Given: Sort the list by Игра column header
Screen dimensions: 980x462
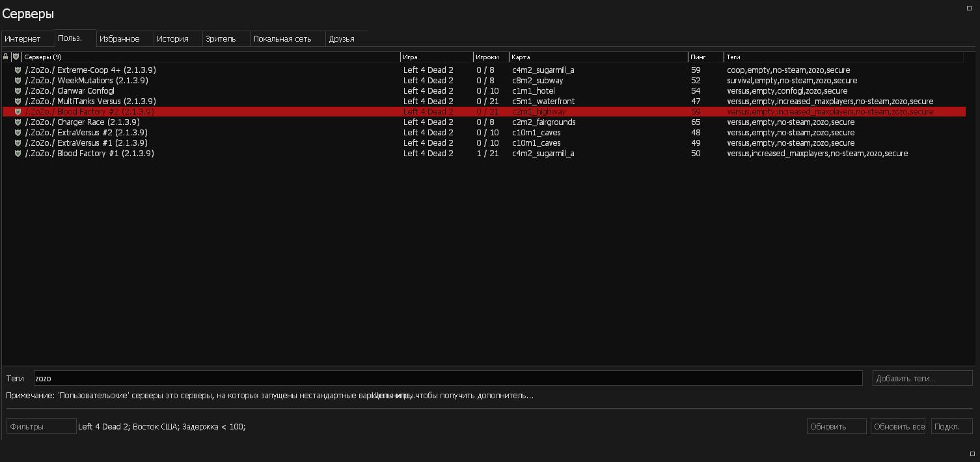Looking at the screenshot, I should coord(437,57).
